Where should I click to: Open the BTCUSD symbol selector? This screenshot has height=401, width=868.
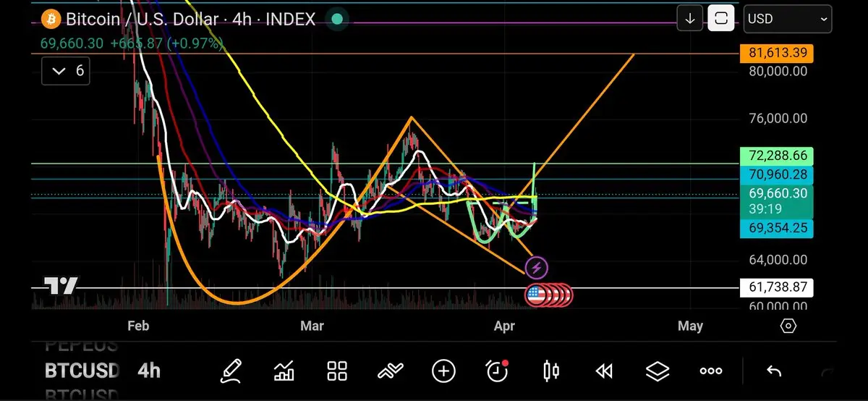[82, 371]
